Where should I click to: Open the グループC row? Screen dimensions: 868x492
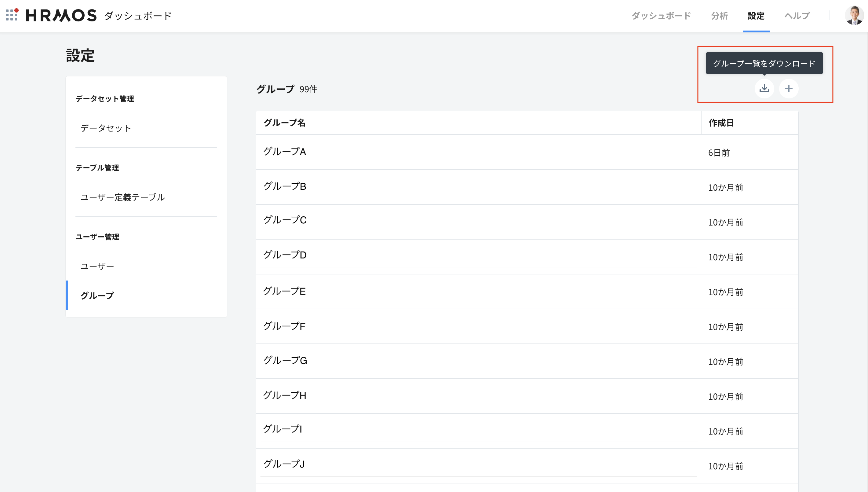point(527,222)
